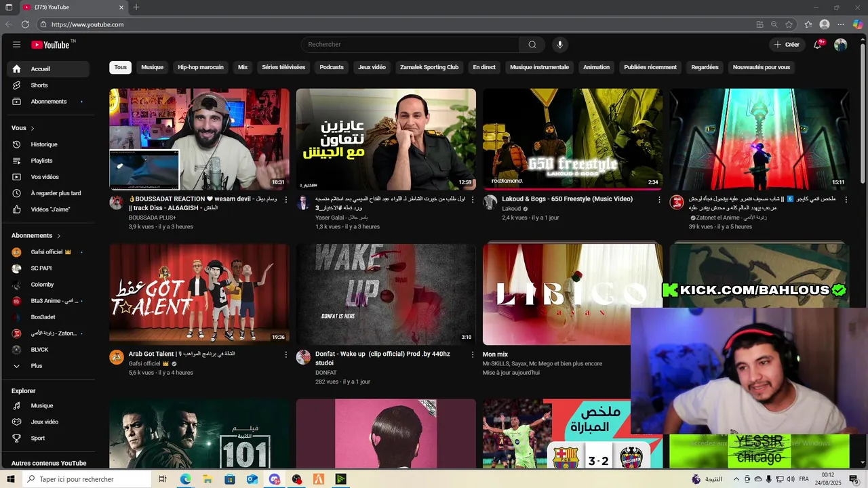Select the Podcasts filter chip

tap(332, 68)
